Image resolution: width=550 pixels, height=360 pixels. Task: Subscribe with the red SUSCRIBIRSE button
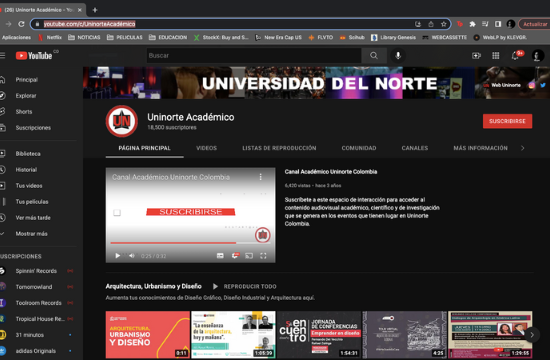coord(507,121)
